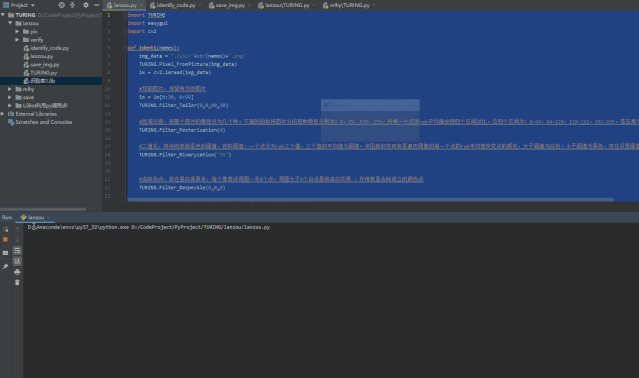Screen dimensions: 639x378
Task: Expand the UiBot folder arrow
Action: (x=10, y=105)
